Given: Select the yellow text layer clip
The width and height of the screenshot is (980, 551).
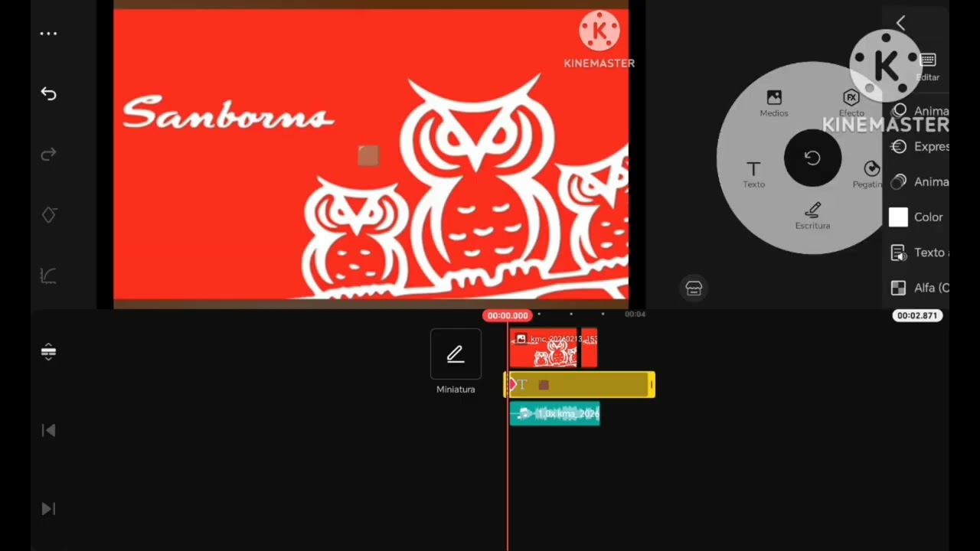Looking at the screenshot, I should [580, 385].
